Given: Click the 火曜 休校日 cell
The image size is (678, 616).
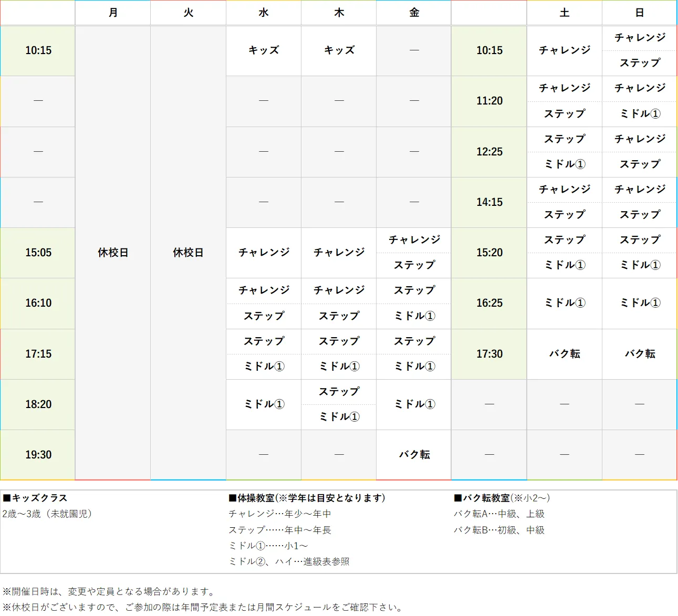Looking at the screenshot, I should click(187, 253).
